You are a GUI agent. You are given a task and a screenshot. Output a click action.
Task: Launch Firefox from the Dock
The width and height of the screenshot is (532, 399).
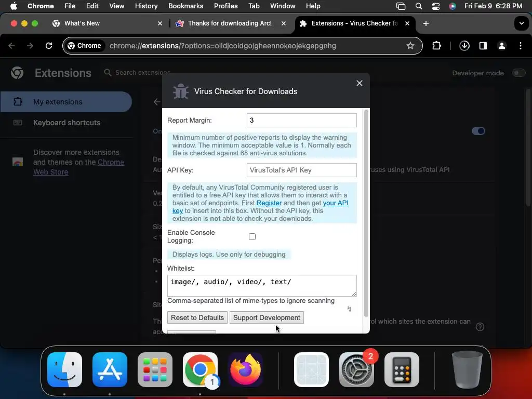pos(245,369)
